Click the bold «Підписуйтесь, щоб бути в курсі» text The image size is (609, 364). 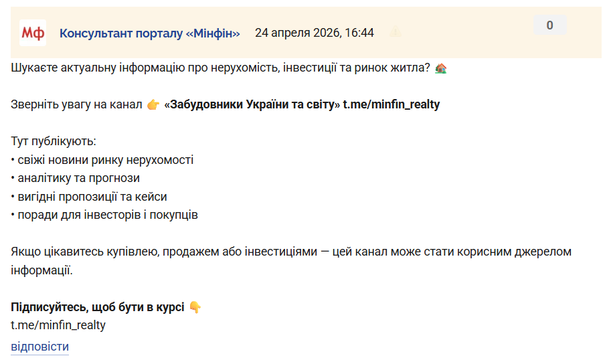[x=98, y=308]
